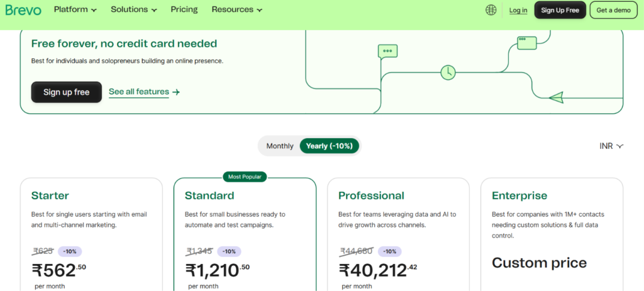Click the arrow after See all features
This screenshot has height=291, width=644.
[x=176, y=92]
